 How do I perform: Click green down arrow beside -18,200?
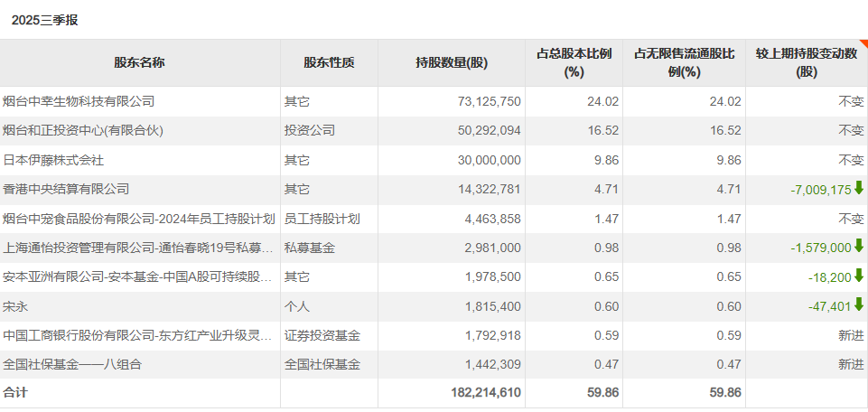[859, 276]
